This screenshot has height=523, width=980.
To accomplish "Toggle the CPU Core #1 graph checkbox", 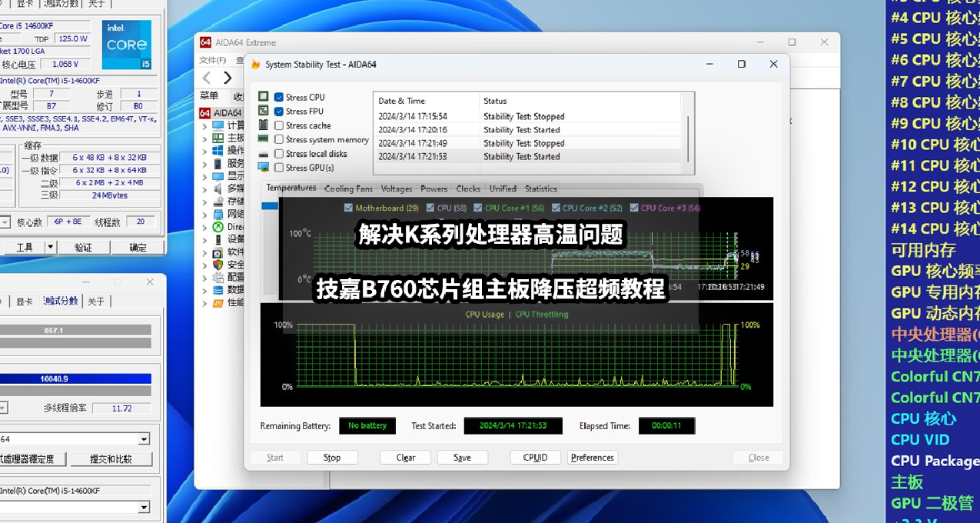I will point(478,208).
